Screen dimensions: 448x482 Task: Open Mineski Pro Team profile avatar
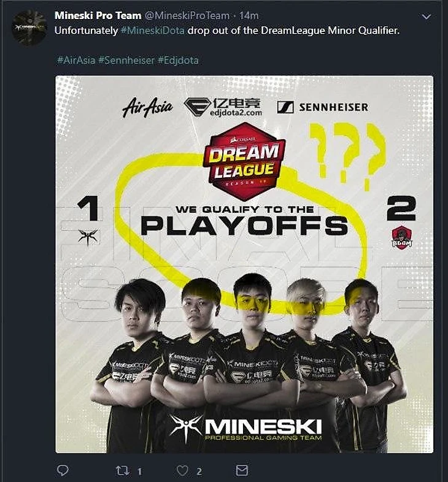tap(29, 28)
